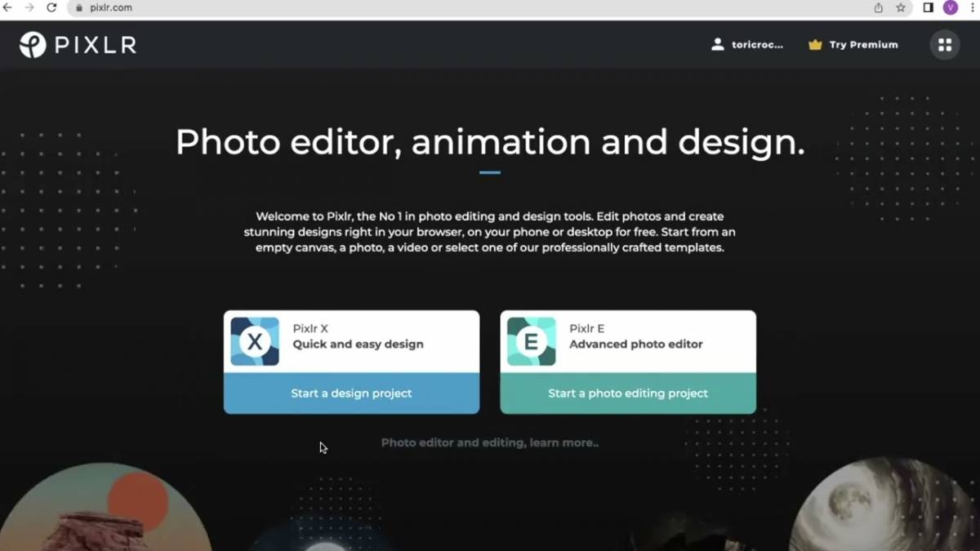Start a photo editing project
Screen dimensions: 980x551
click(x=628, y=393)
